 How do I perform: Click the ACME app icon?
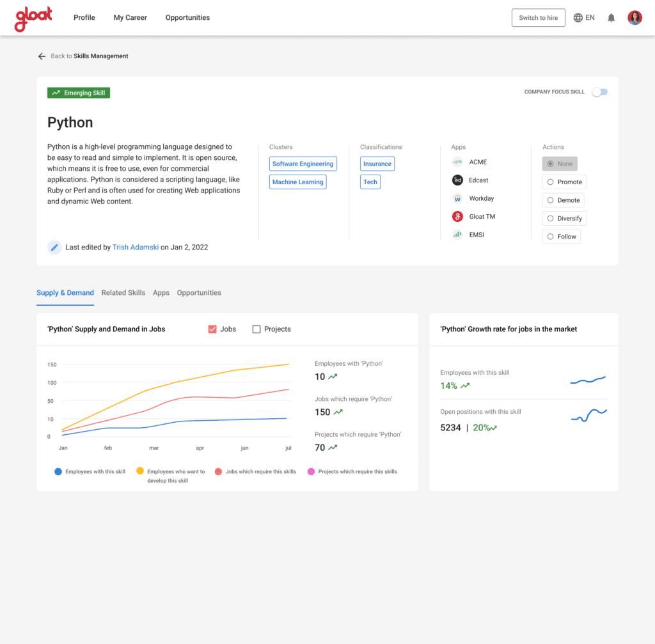coord(457,162)
